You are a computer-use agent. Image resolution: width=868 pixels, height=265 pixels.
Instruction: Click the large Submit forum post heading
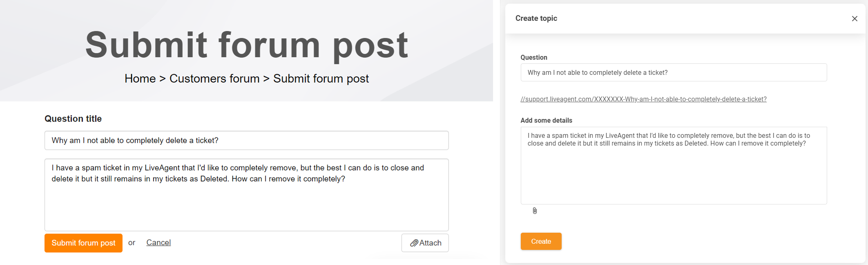pos(246,45)
